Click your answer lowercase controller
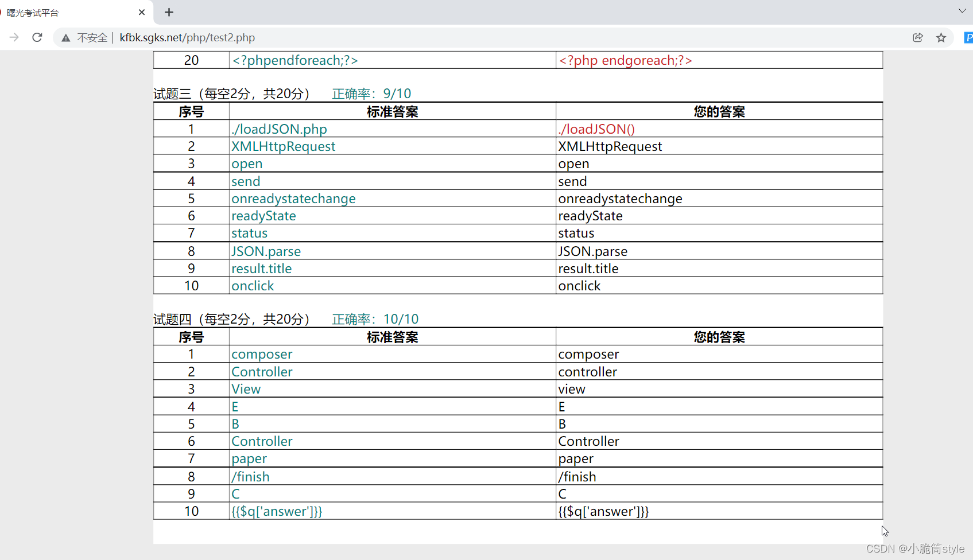The image size is (973, 560). tap(587, 372)
